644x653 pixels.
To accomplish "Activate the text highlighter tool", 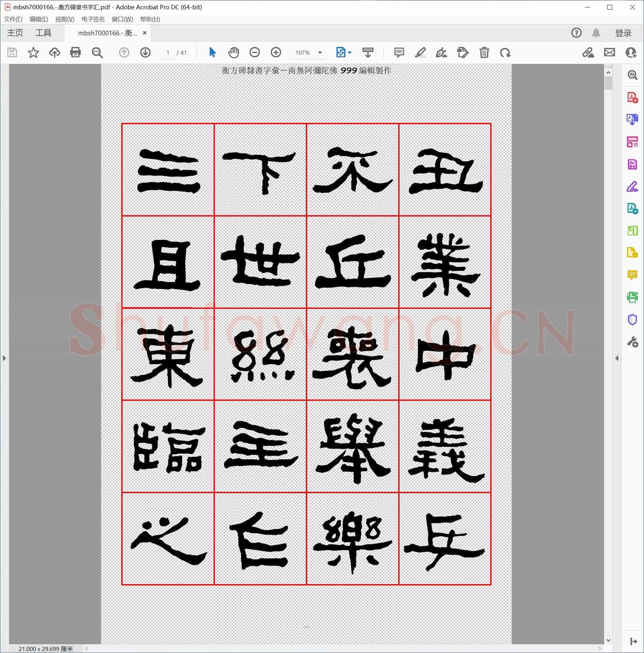I will (x=421, y=52).
